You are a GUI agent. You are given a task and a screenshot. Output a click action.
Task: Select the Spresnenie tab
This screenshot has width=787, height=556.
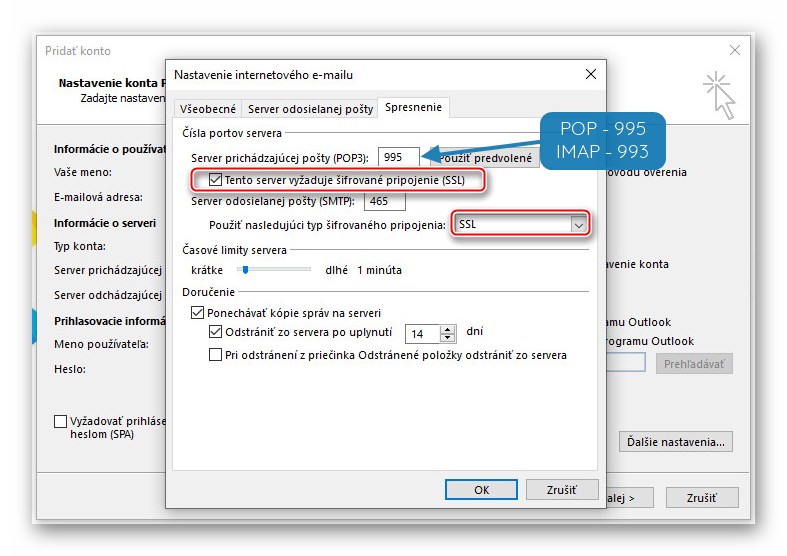(414, 107)
